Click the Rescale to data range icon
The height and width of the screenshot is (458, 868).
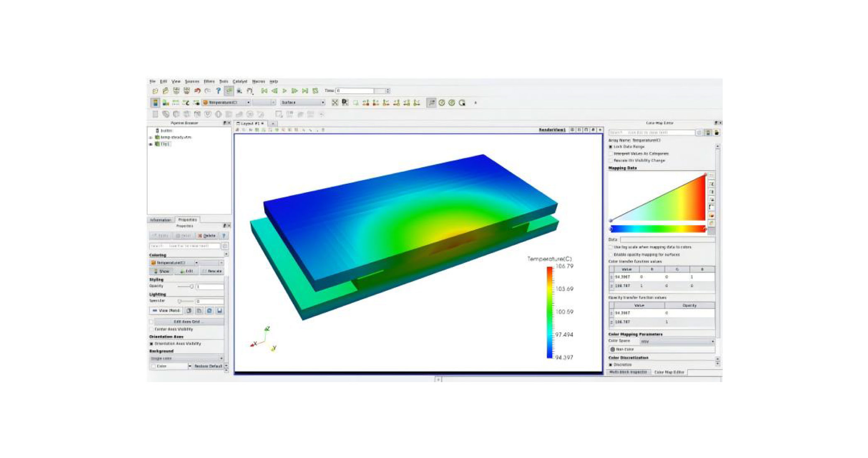pyautogui.click(x=176, y=102)
